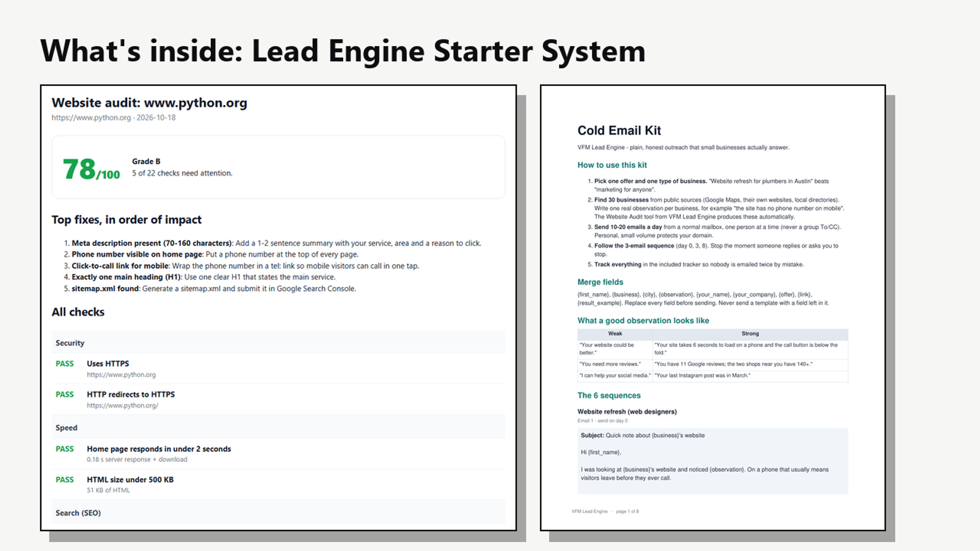This screenshot has height=551, width=980.
Task: Click the 'Security' section row
Action: [278, 342]
